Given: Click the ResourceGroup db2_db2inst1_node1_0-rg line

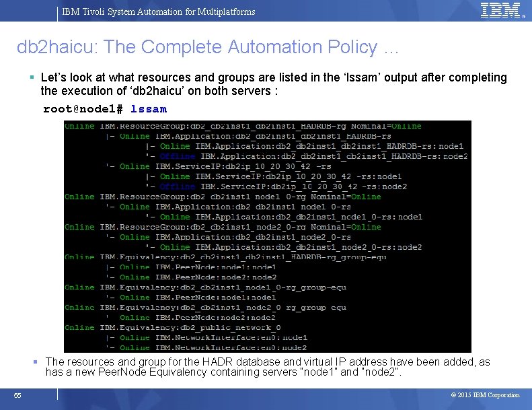Looking at the screenshot, I should [223, 197].
